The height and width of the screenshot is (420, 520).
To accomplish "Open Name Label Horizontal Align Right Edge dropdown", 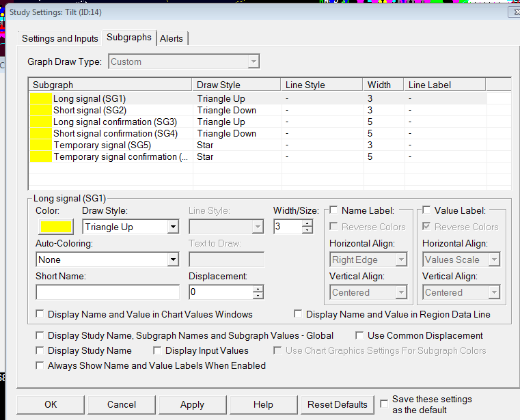I will coord(368,260).
